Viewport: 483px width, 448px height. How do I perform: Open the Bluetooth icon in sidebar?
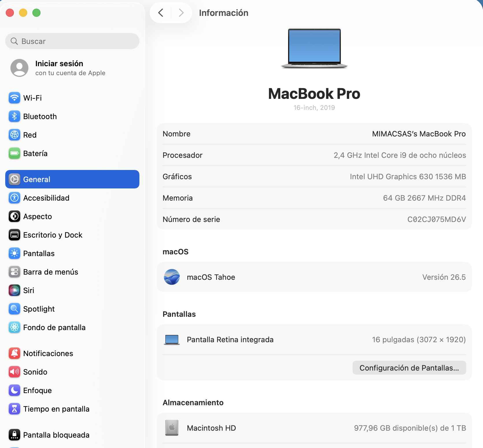click(x=14, y=116)
